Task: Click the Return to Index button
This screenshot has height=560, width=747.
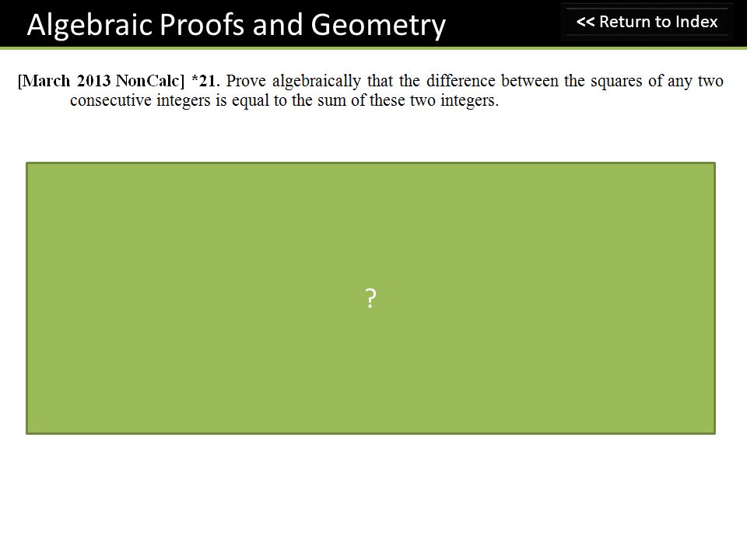Action: pyautogui.click(x=647, y=22)
